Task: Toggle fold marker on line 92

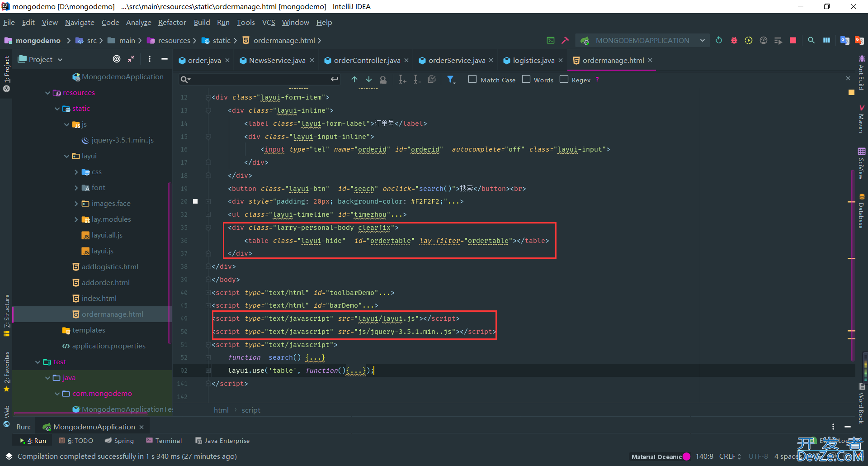Action: [x=208, y=371]
